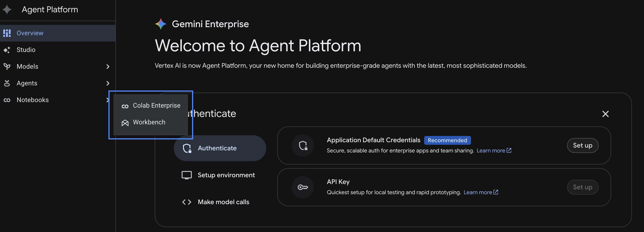This screenshot has width=644, height=232.
Task: Click the Models label in sidebar
Action: coord(28,66)
